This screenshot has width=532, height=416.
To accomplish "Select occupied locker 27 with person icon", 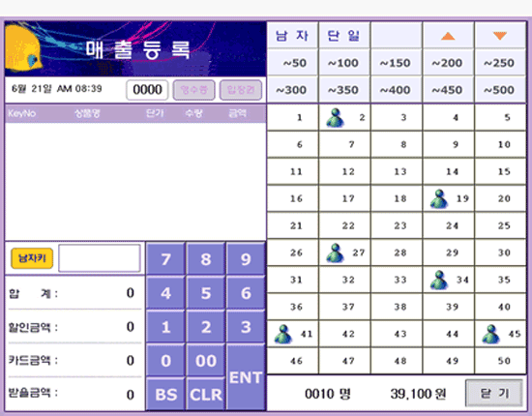I will pos(344,253).
